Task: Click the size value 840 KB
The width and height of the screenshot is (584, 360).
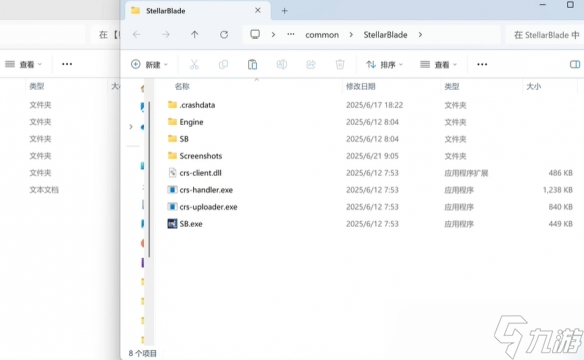Action: (560, 207)
